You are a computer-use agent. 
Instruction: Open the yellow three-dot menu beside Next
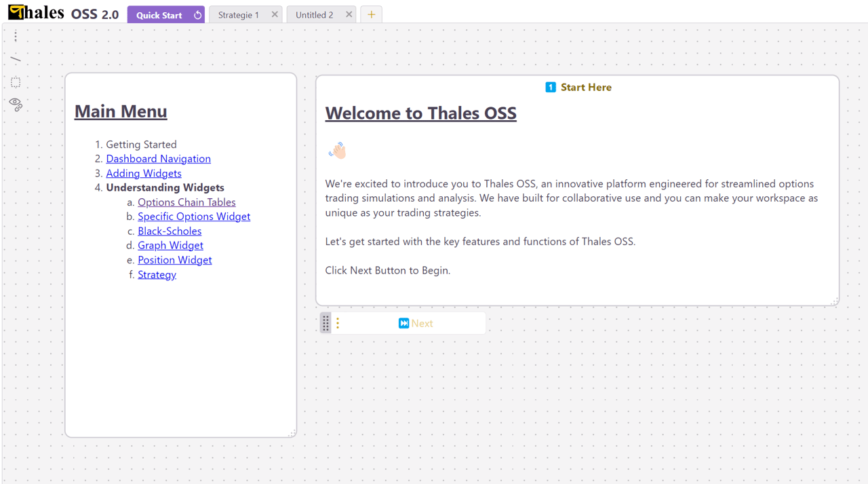[x=338, y=323]
